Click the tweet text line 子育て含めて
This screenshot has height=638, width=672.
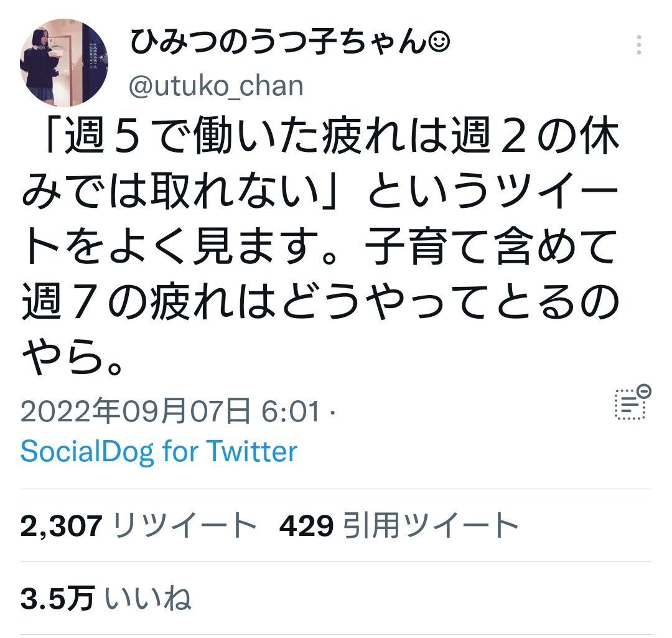[492, 247]
